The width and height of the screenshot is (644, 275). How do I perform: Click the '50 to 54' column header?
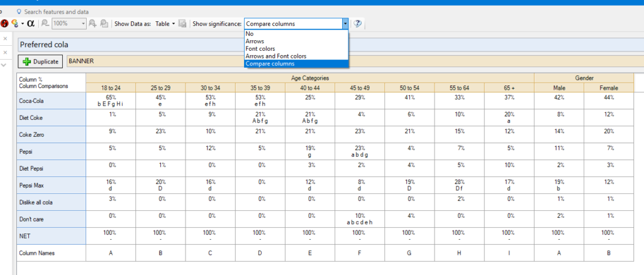click(x=409, y=88)
